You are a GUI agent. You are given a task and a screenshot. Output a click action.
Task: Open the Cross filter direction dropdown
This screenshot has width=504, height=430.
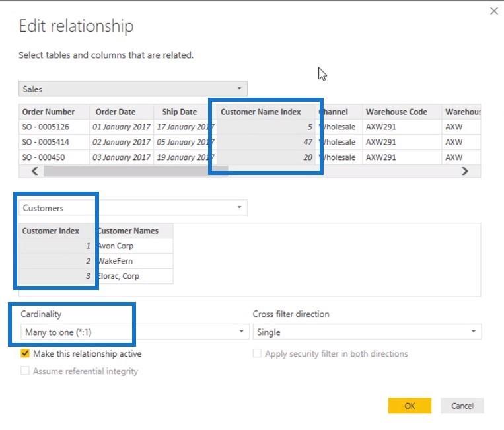coord(367,332)
